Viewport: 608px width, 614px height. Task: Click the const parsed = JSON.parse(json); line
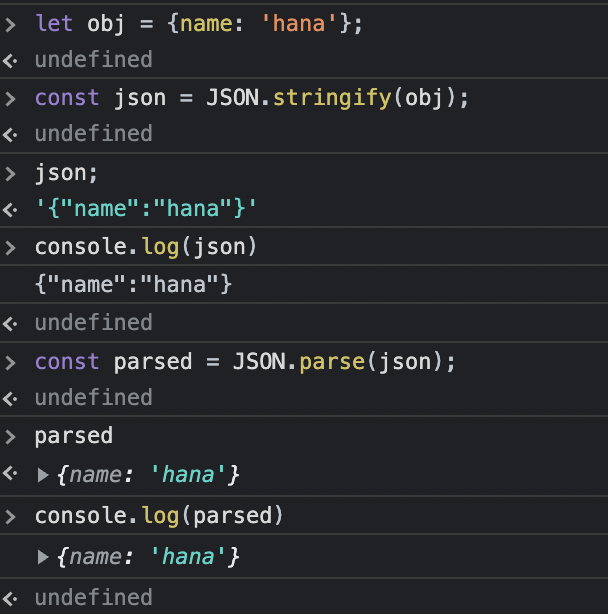point(245,361)
